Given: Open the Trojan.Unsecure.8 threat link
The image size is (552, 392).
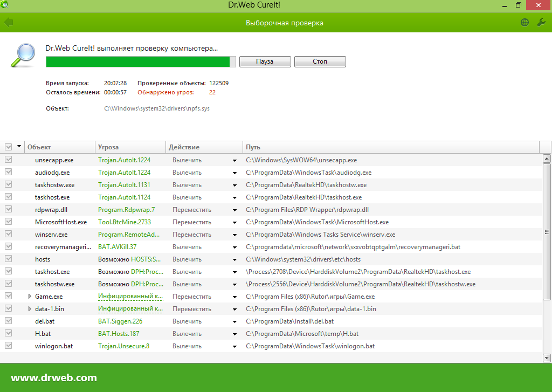Looking at the screenshot, I should (x=123, y=346).
